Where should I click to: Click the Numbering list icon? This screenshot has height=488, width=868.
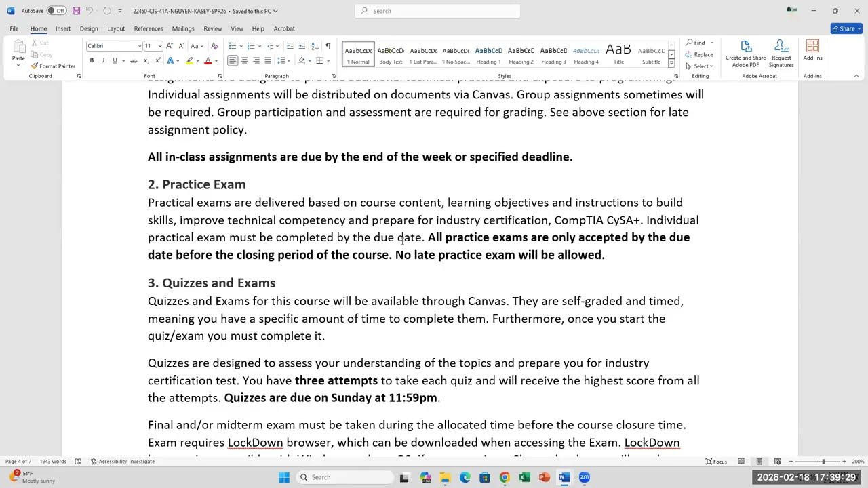251,46
